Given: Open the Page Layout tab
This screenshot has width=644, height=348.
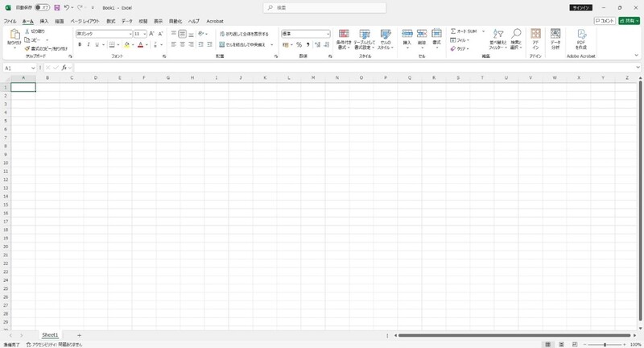Looking at the screenshot, I should [x=85, y=22].
